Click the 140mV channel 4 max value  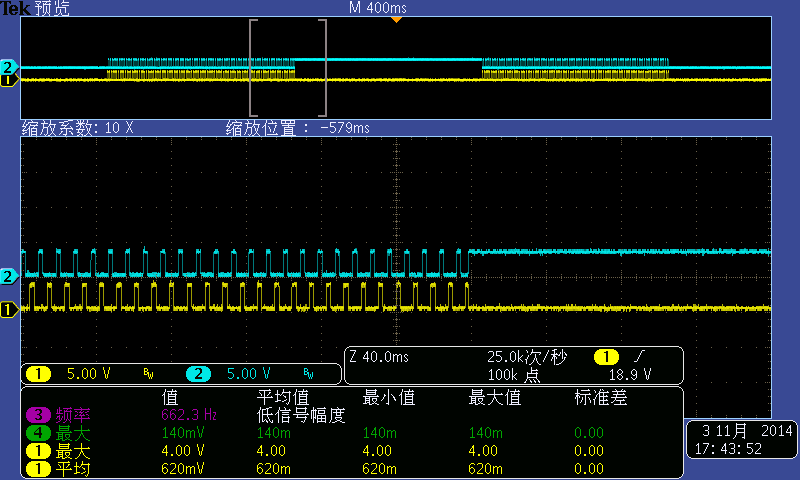pos(183,433)
